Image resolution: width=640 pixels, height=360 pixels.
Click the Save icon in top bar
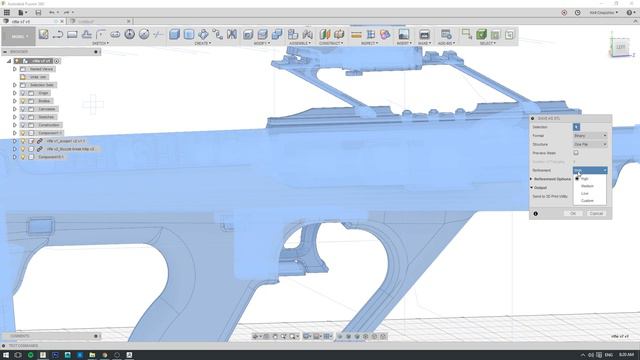click(38, 13)
